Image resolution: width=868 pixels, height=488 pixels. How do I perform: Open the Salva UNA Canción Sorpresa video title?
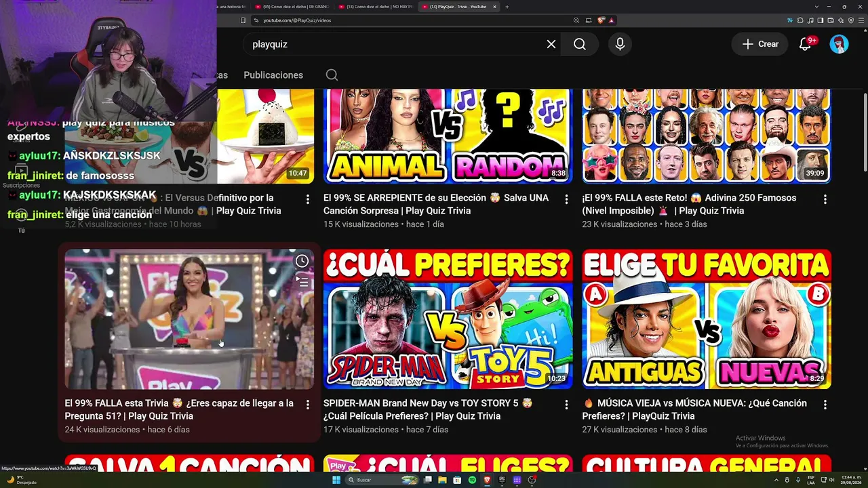coord(437,204)
